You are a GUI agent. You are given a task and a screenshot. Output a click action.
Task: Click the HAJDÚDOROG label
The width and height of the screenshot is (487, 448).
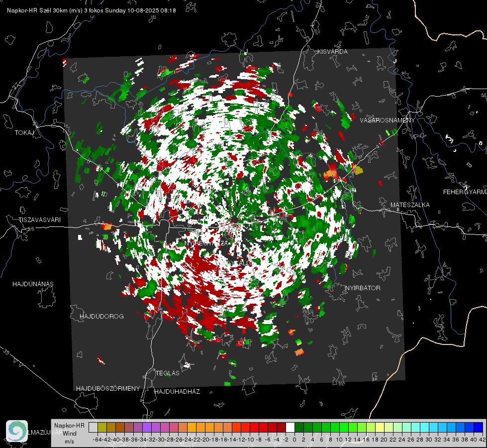pos(101,317)
